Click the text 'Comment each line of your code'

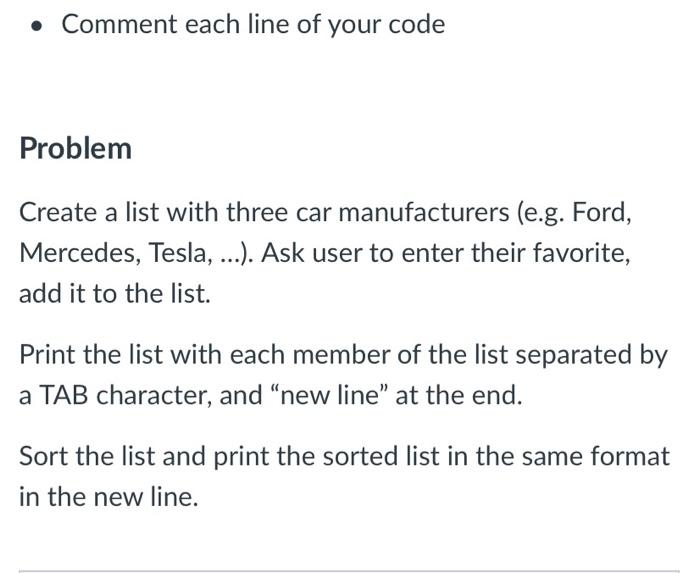253,25
